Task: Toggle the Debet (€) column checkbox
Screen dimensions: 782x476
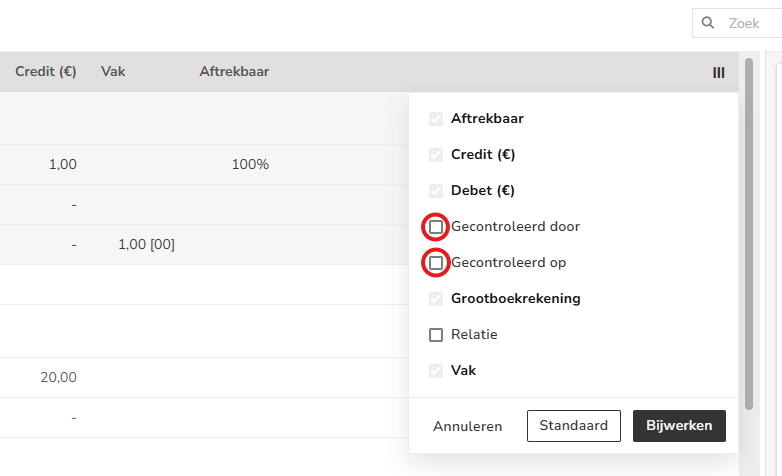Action: 436,191
